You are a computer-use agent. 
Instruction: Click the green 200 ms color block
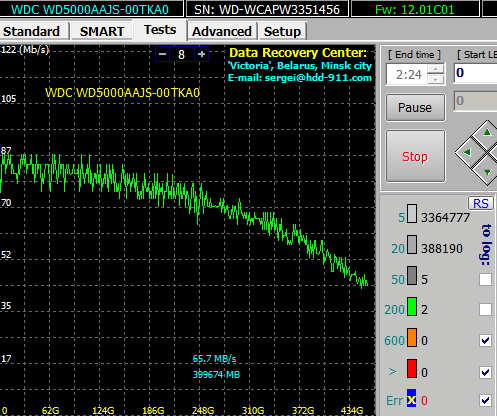412,306
